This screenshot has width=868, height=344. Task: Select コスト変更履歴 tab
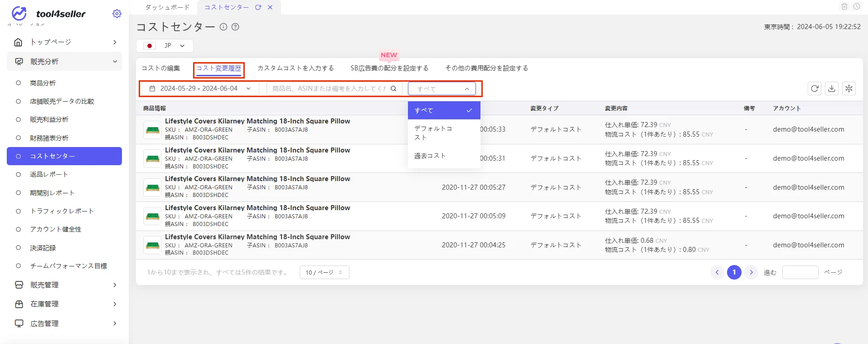219,69
